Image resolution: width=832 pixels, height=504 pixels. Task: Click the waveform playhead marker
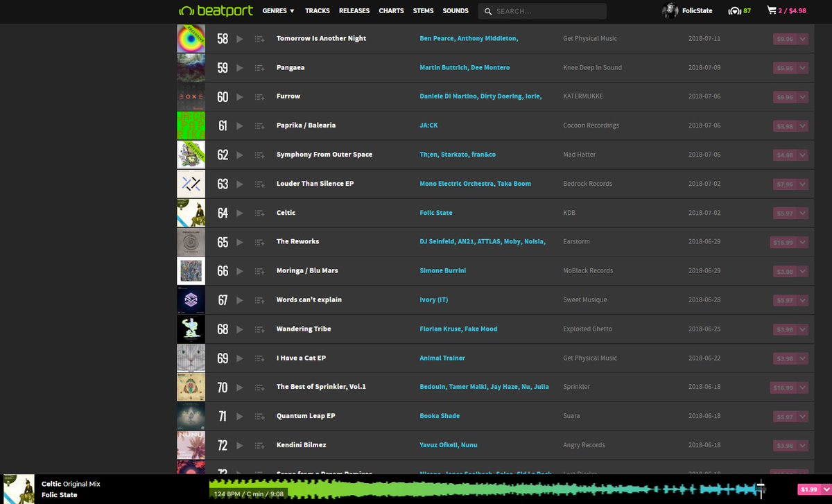coord(761,489)
